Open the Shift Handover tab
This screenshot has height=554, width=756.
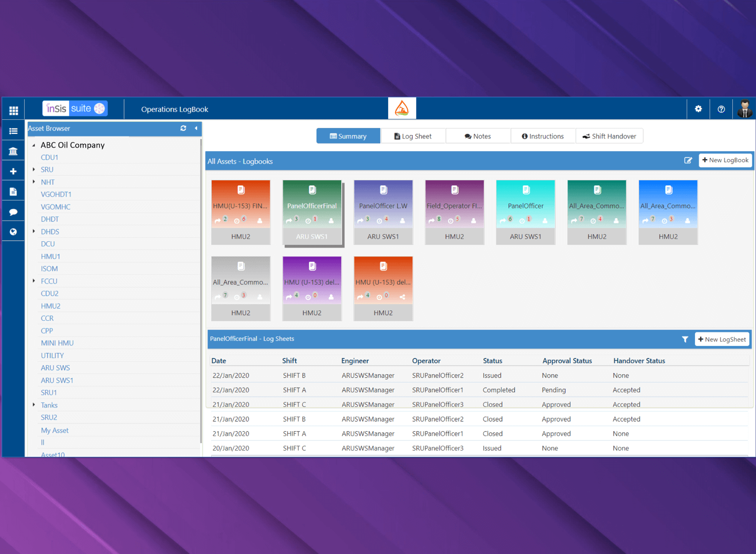point(609,136)
